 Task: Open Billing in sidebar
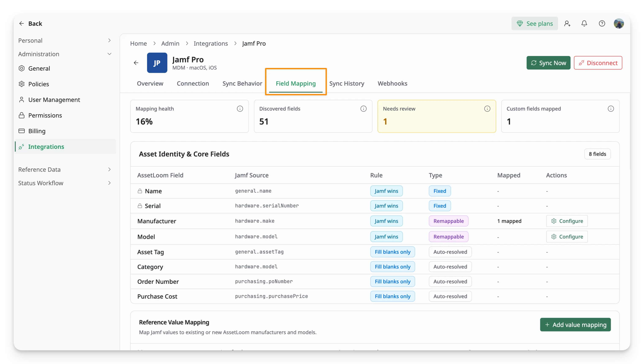[65, 131]
